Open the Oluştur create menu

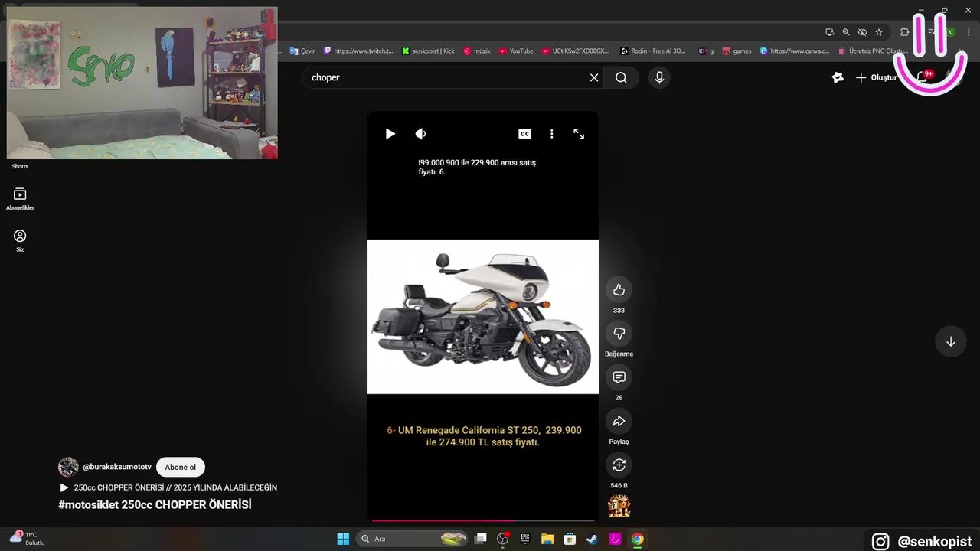click(x=877, y=77)
